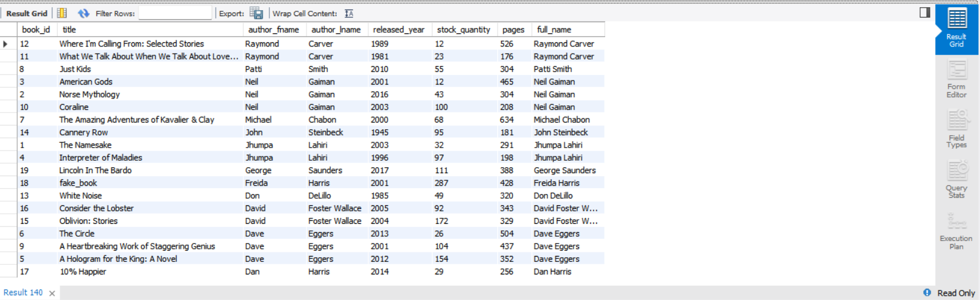Select 'The Namesake' title cell
Image resolution: width=980 pixels, height=300 pixels.
(x=150, y=145)
